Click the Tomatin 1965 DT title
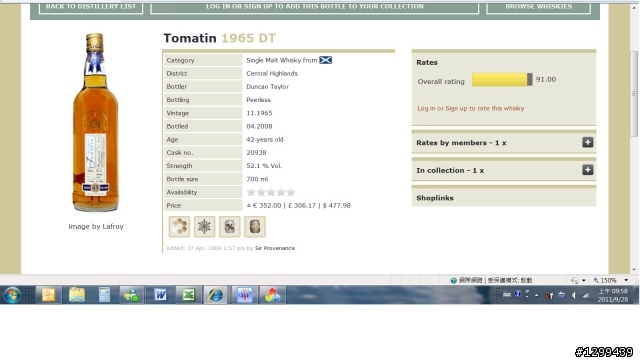The image size is (640, 360). tap(220, 38)
